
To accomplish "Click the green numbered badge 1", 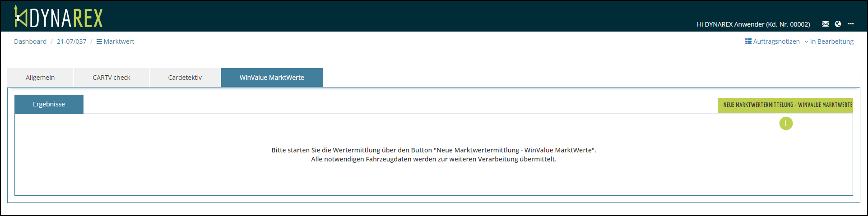I will [x=786, y=124].
